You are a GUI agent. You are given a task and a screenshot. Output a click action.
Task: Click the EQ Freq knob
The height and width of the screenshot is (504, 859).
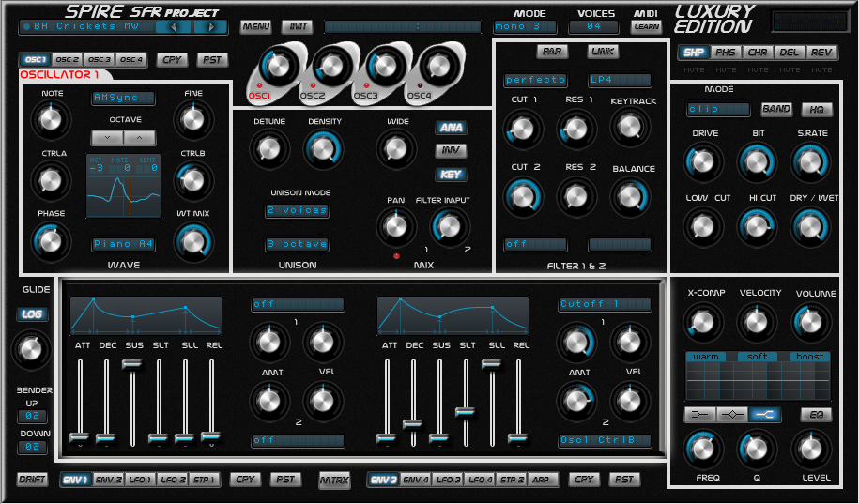tap(703, 450)
